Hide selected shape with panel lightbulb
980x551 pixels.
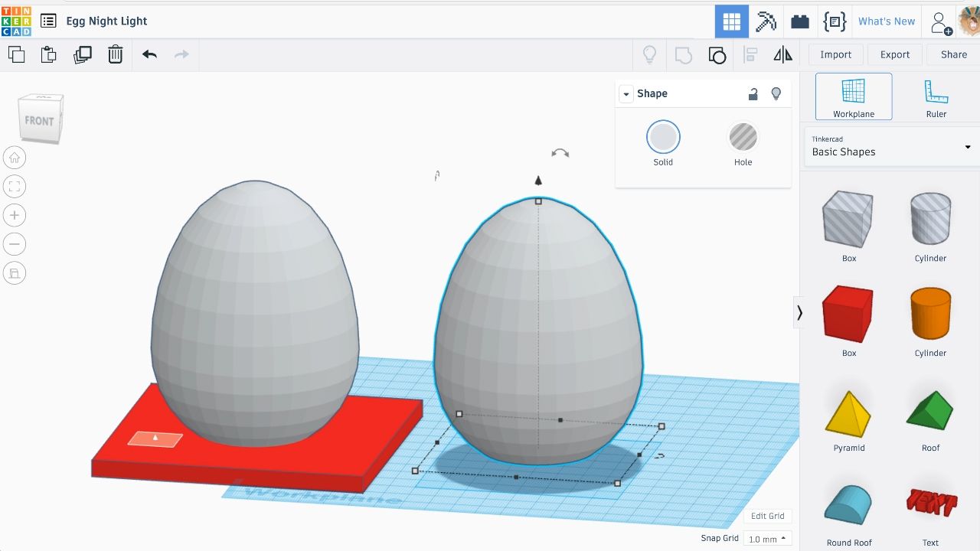click(x=776, y=93)
